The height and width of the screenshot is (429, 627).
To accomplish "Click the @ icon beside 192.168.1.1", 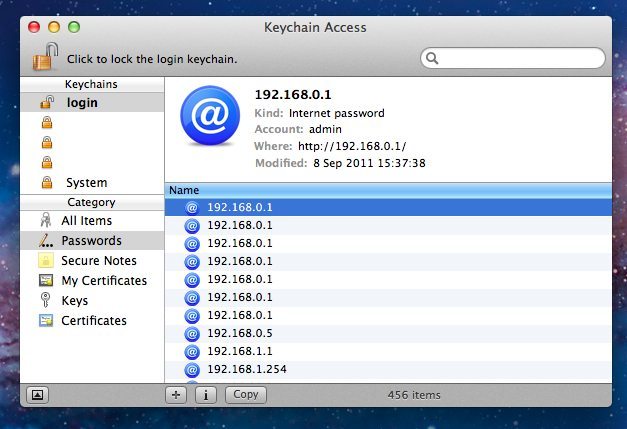I will tap(192, 351).
